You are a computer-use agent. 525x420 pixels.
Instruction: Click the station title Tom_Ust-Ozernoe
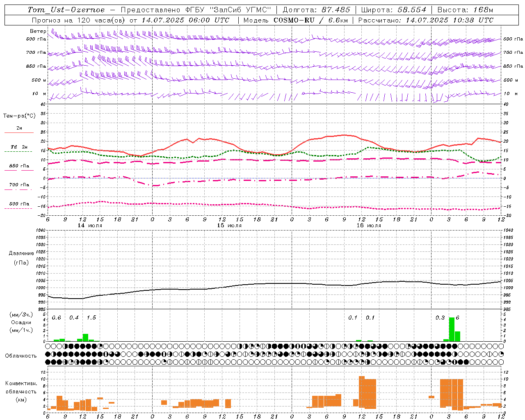click(x=66, y=10)
